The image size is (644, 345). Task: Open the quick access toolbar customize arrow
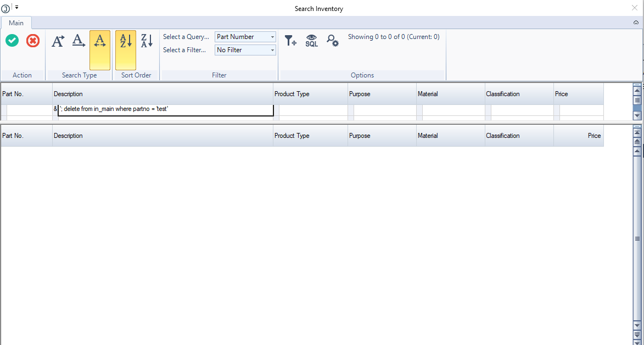pos(16,7)
